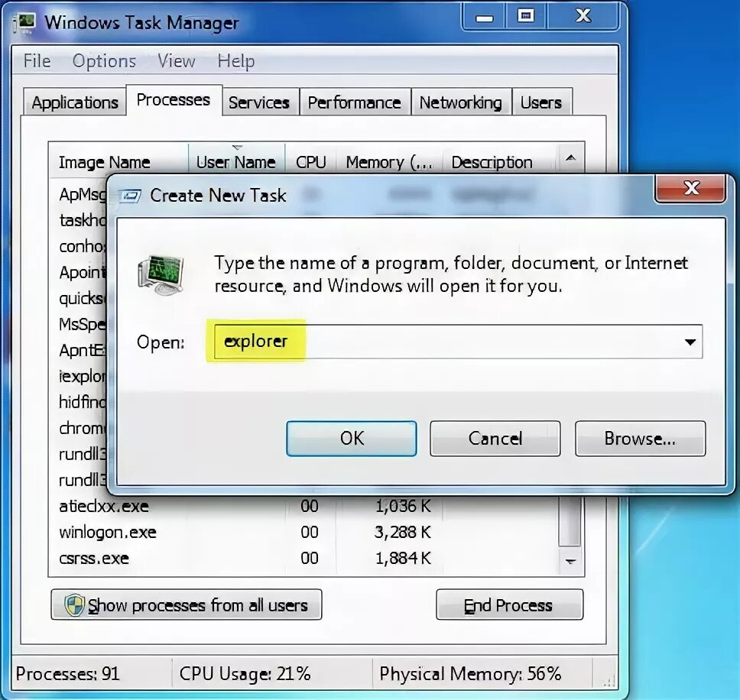
Task: Minimize the Windows Task Manager window
Action: pos(484,18)
